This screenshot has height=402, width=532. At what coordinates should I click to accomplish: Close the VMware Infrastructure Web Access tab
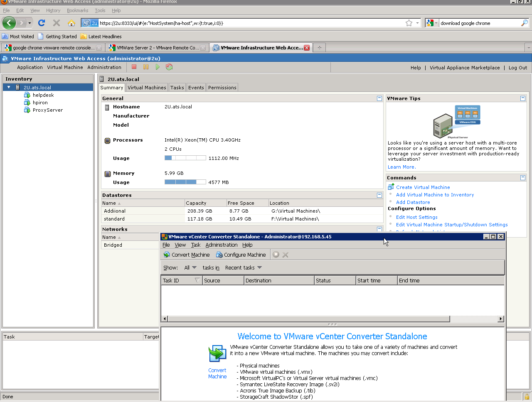[x=307, y=48]
